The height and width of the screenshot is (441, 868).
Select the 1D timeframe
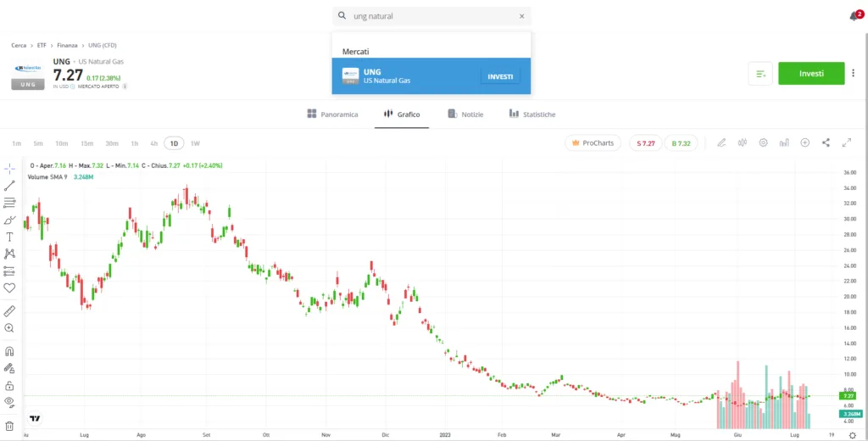(x=174, y=143)
